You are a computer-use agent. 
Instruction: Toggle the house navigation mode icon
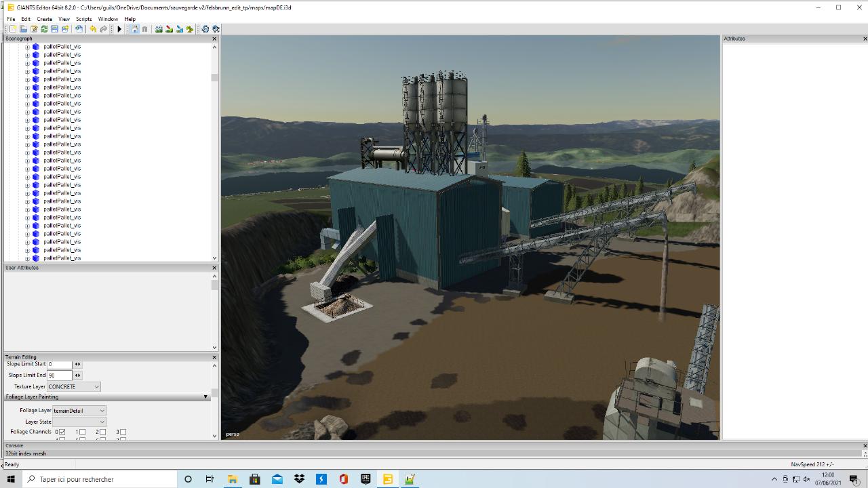click(x=135, y=29)
